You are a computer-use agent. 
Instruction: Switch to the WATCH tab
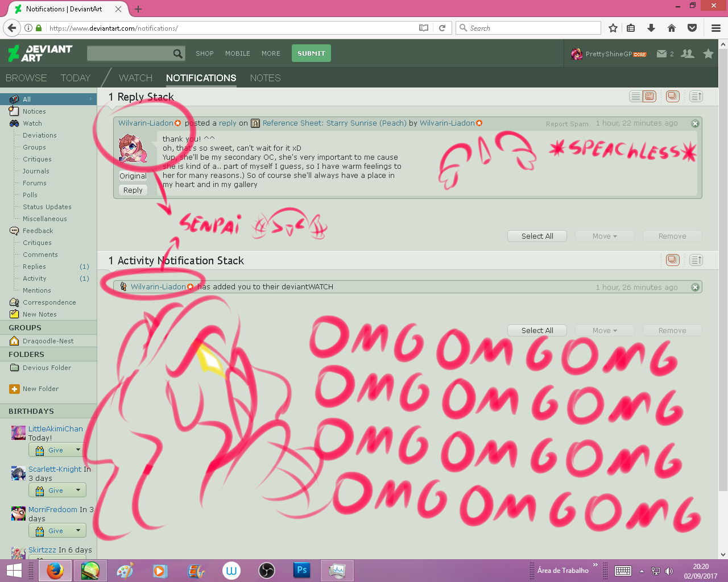135,78
